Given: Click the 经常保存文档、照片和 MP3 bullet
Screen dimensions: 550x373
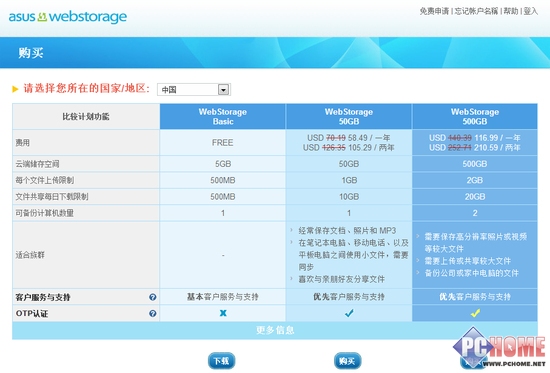Looking at the screenshot, I should coord(347,231).
